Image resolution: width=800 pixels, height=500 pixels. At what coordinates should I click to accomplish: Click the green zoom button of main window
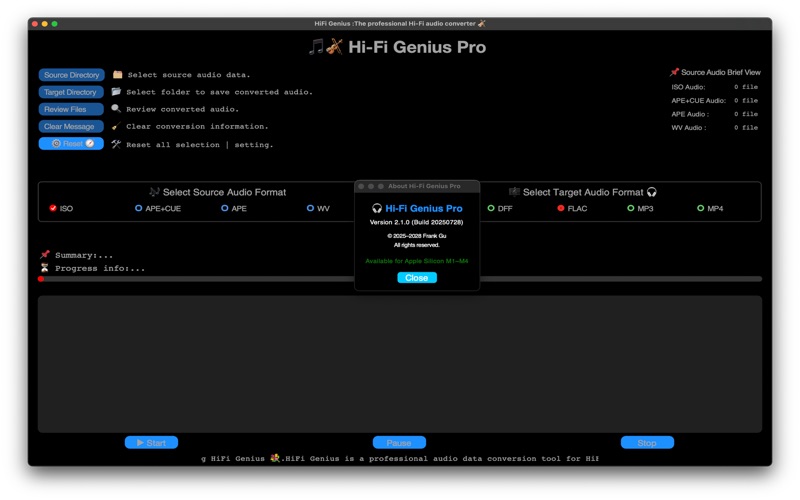tap(55, 23)
